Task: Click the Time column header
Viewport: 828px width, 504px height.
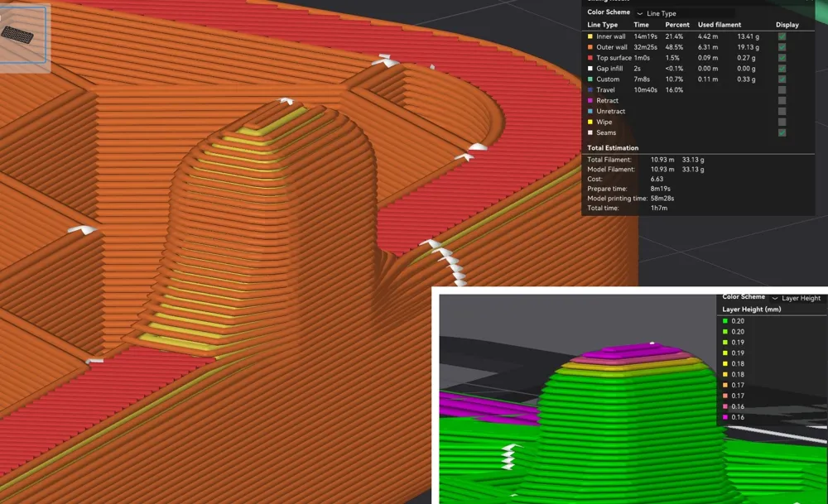Action: 641,25
